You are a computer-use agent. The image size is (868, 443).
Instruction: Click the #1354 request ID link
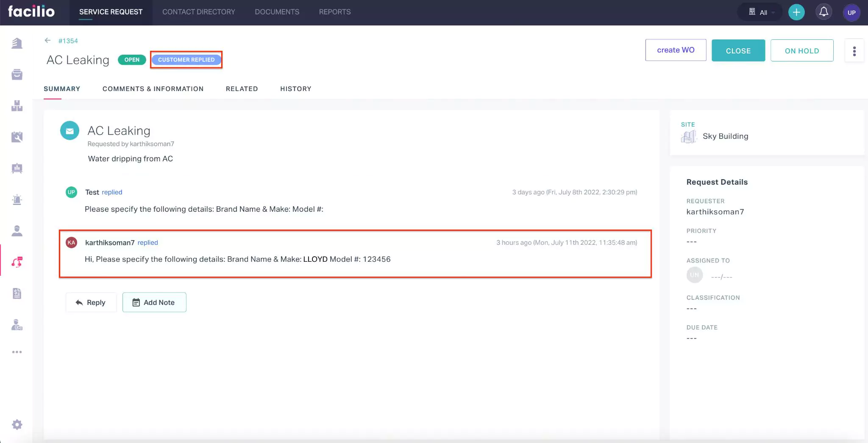pos(68,41)
